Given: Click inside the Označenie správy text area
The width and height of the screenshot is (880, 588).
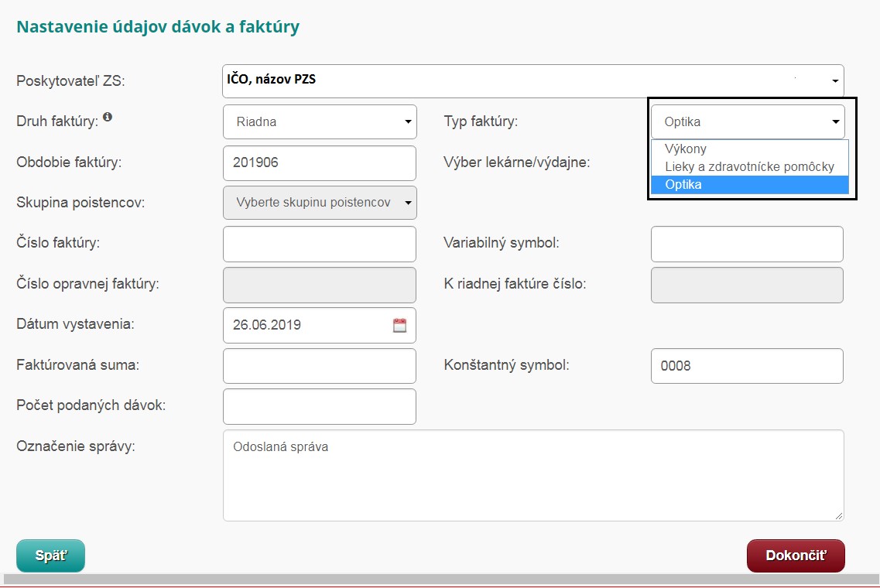Looking at the screenshot, I should (532, 476).
